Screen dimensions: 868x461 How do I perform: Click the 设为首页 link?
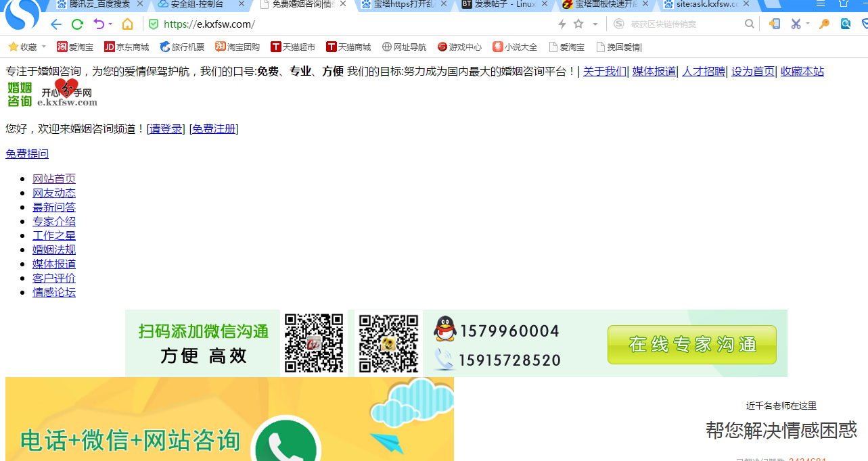pos(753,71)
